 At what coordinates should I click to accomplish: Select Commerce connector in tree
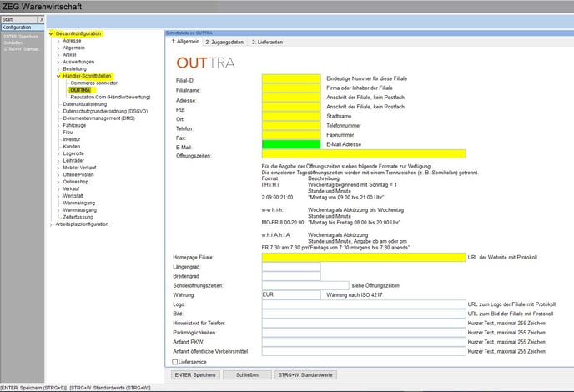tap(94, 83)
